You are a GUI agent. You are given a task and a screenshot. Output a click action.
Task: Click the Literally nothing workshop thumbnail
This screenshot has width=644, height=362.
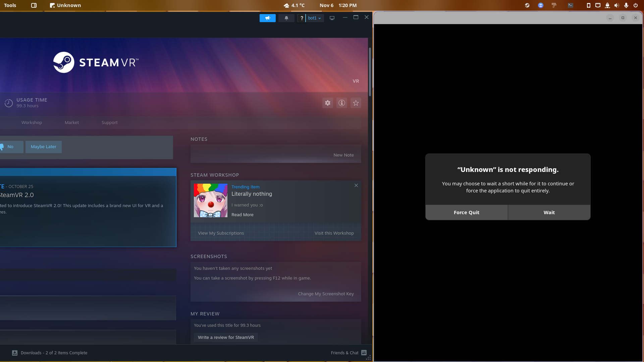click(210, 200)
